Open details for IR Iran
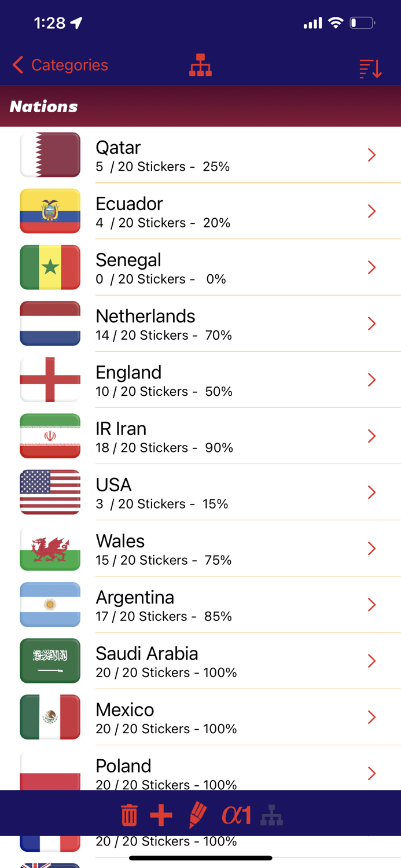Image resolution: width=401 pixels, height=868 pixels. pyautogui.click(x=371, y=436)
